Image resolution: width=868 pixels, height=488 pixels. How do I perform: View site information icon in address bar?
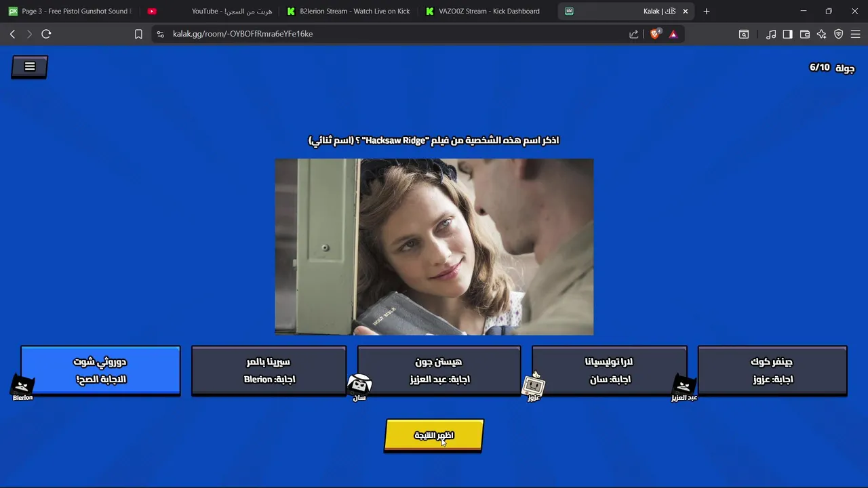click(x=160, y=34)
